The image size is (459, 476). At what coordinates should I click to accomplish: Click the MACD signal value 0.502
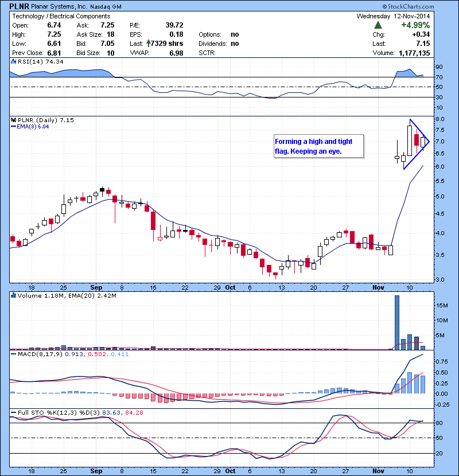[96, 354]
